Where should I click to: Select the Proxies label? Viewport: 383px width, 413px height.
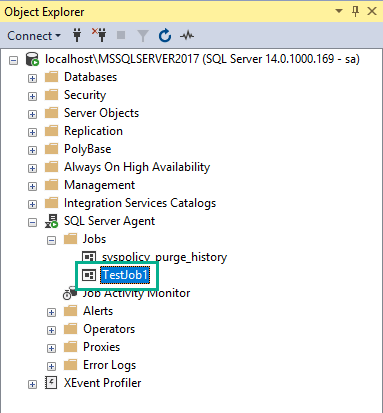coord(101,347)
